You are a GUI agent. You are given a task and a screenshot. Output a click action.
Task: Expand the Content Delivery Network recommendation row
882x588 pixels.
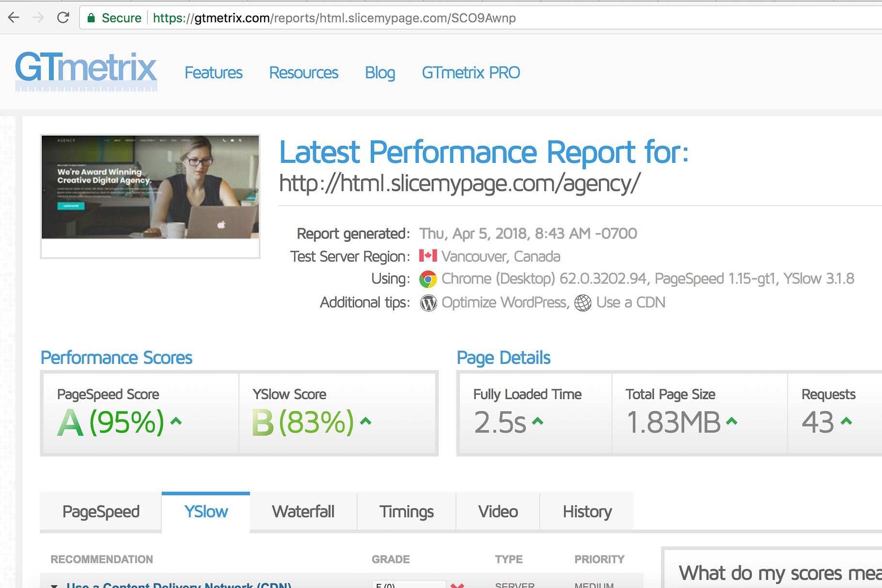coord(54,585)
